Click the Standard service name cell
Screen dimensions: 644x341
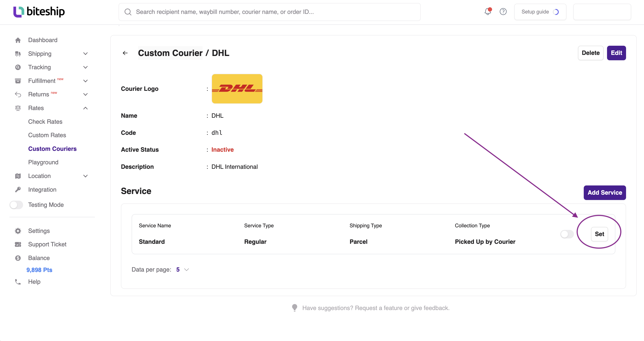[152, 242]
